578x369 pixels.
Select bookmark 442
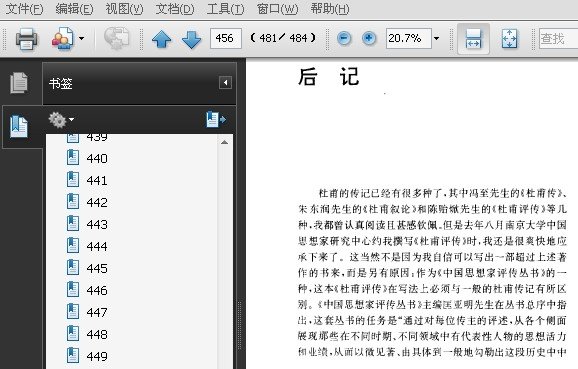(x=97, y=202)
